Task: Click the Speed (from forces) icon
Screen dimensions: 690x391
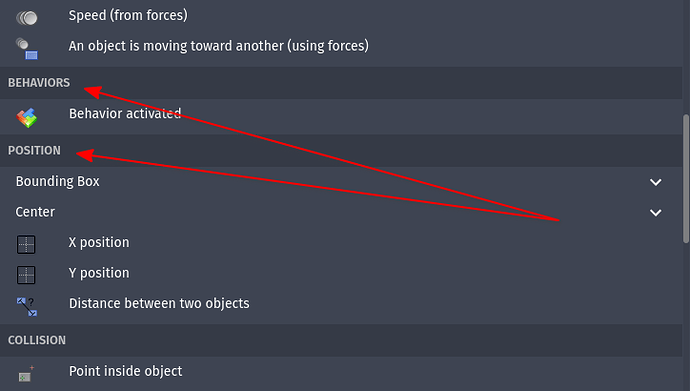Action: 26,18
